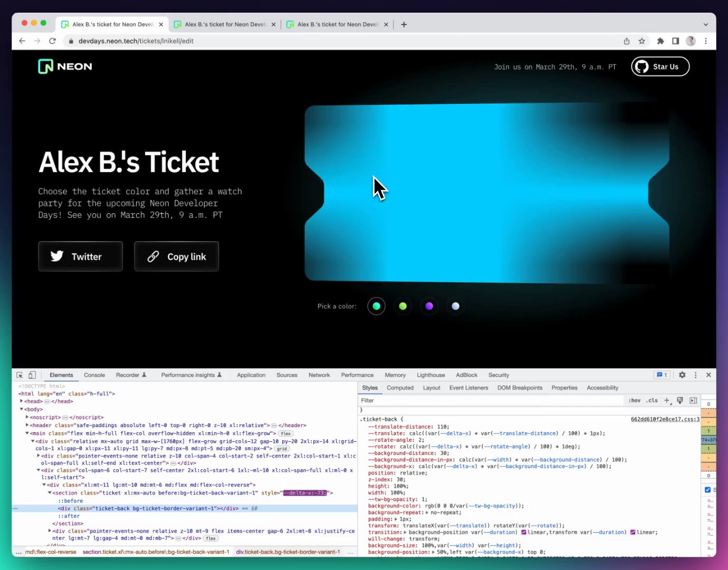Expand the padding shorthand property
728x570 pixels.
point(396,519)
